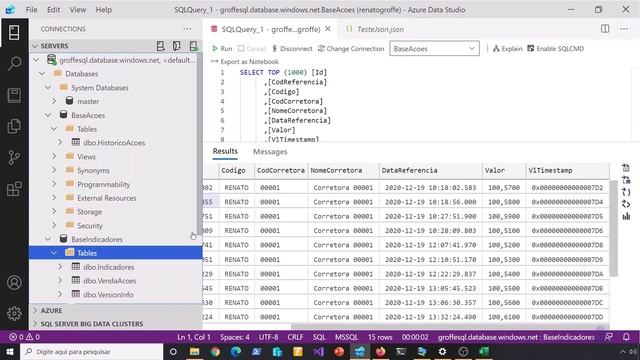
Task: Expand the Security folder
Action: tap(54, 225)
